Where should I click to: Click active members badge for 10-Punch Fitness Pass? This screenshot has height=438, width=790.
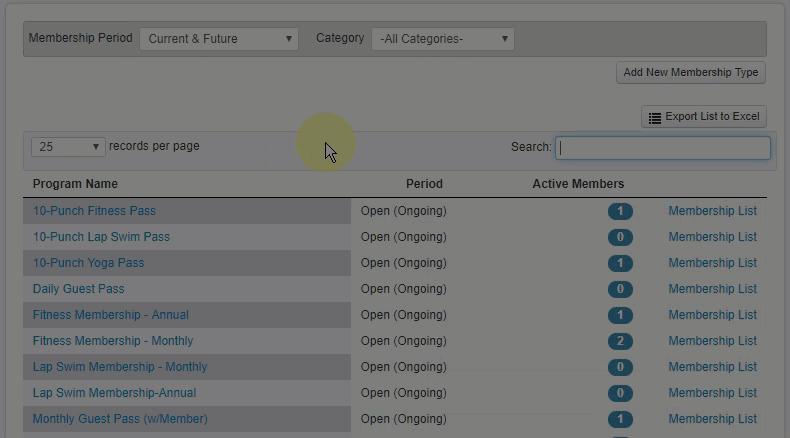[x=620, y=211]
